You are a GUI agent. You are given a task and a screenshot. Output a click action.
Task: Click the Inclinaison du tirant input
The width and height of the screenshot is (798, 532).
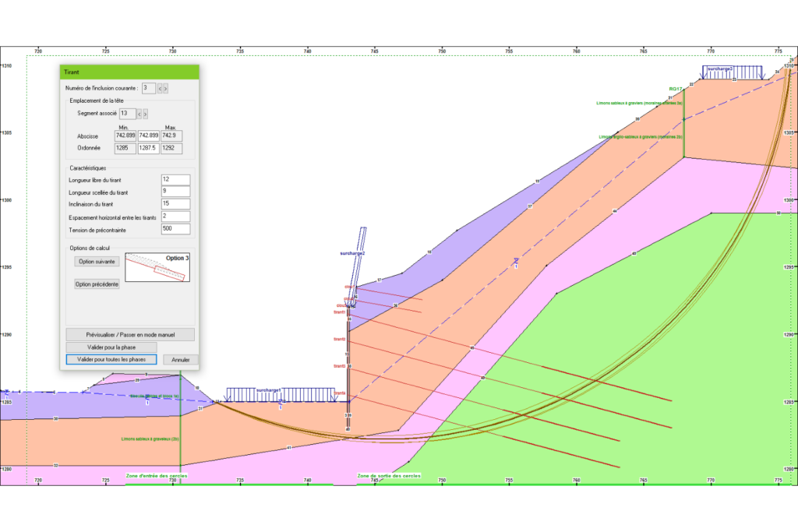175,204
